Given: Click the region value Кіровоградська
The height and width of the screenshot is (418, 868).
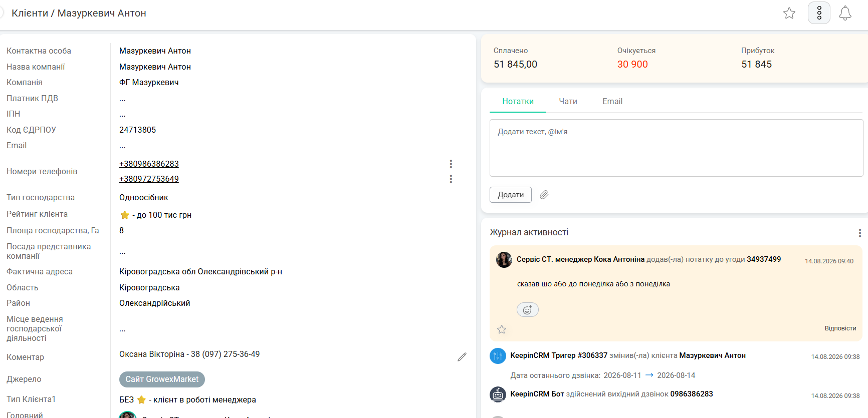Looking at the screenshot, I should (x=149, y=287).
